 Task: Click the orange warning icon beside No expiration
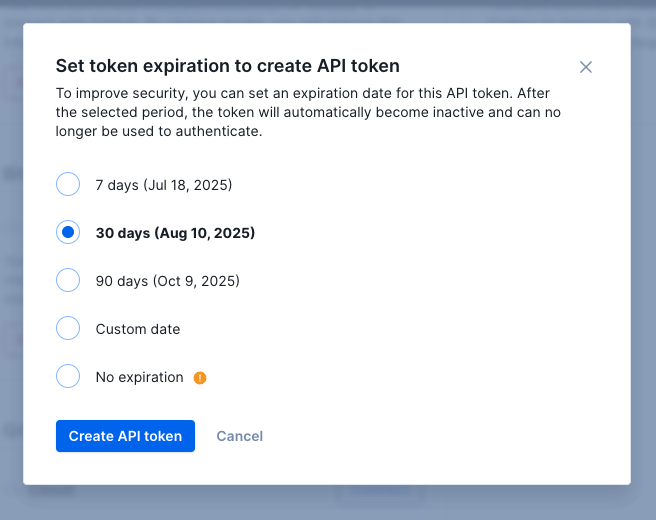[x=200, y=378]
